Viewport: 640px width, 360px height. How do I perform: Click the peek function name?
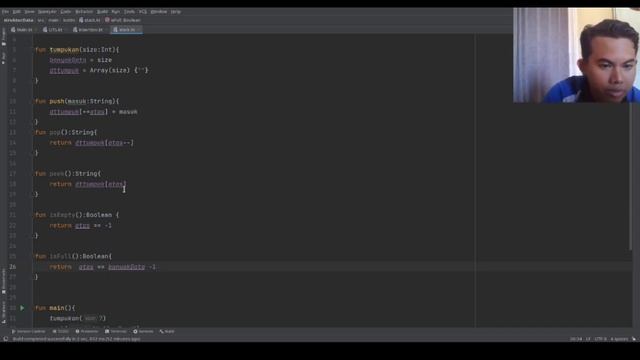(57, 173)
